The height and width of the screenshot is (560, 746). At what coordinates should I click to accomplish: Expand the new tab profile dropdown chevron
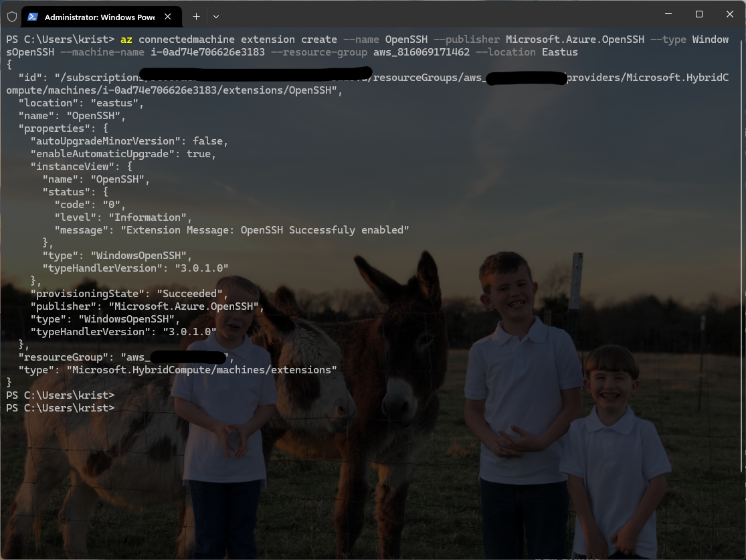215,16
